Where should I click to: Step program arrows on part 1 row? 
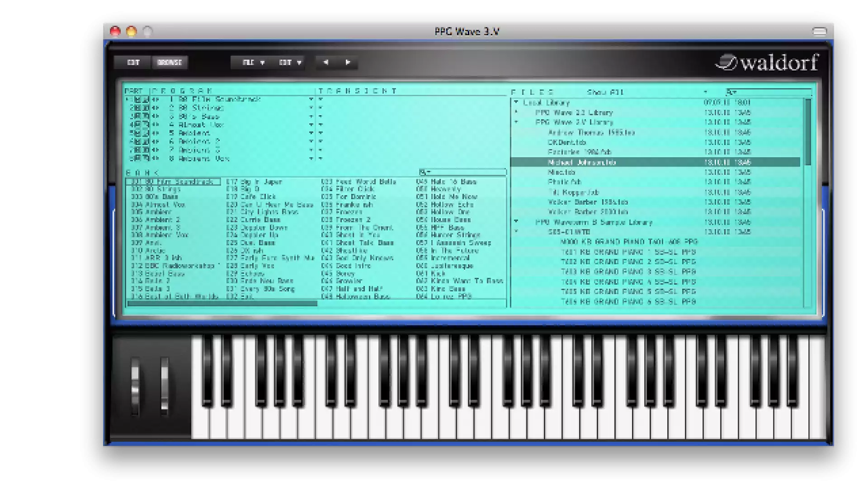155,99
